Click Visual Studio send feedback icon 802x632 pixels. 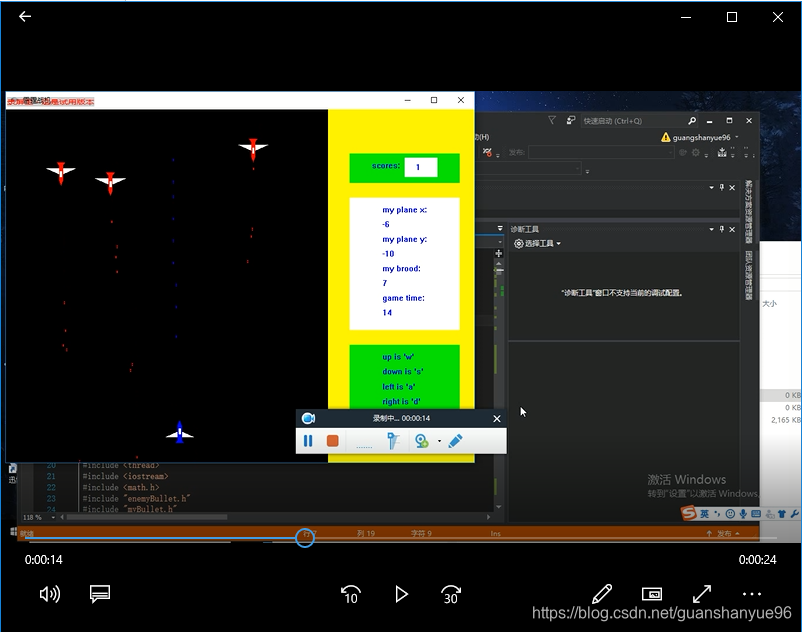[x=570, y=120]
